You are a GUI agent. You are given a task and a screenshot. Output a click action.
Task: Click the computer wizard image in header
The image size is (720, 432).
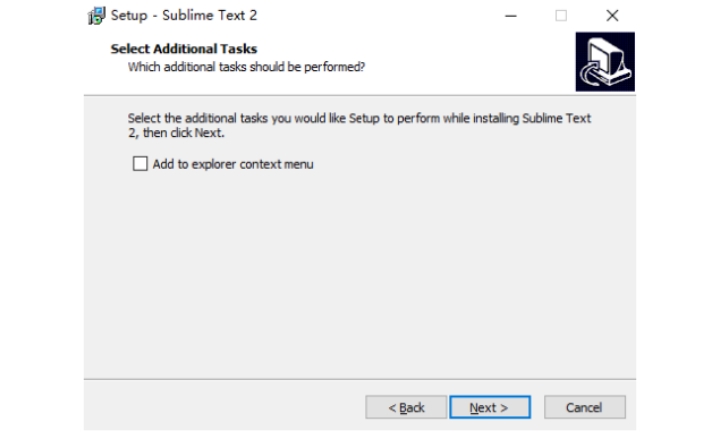[605, 62]
